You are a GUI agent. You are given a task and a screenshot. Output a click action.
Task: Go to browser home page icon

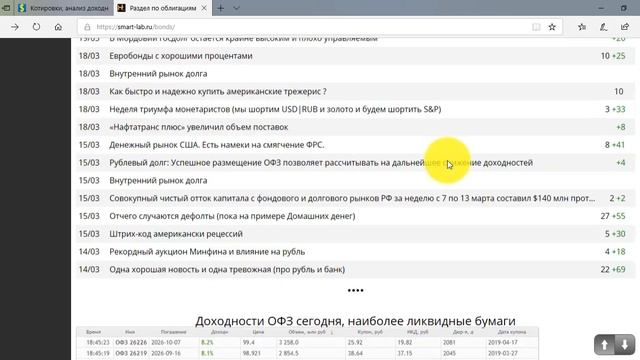coord(58,27)
